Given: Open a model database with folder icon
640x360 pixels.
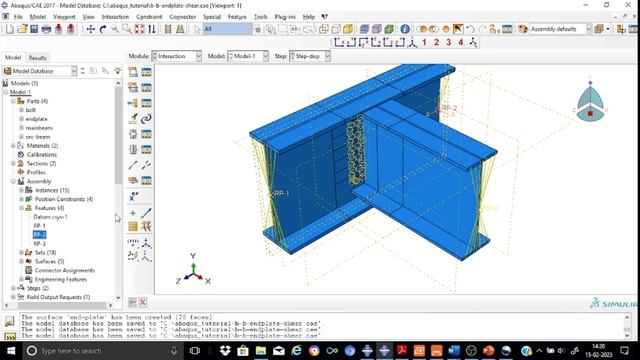Looking at the screenshot, I should coord(22,29).
